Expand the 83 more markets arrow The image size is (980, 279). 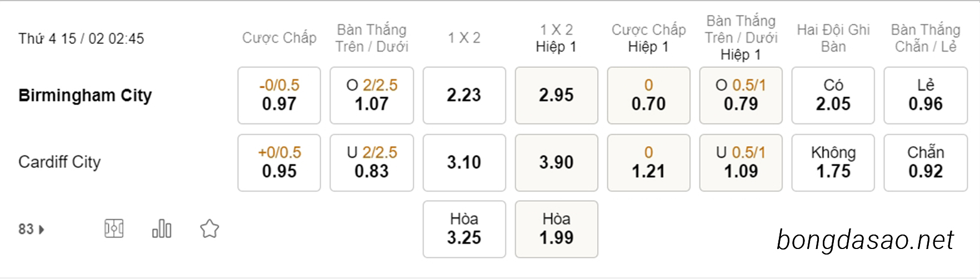coord(32,229)
